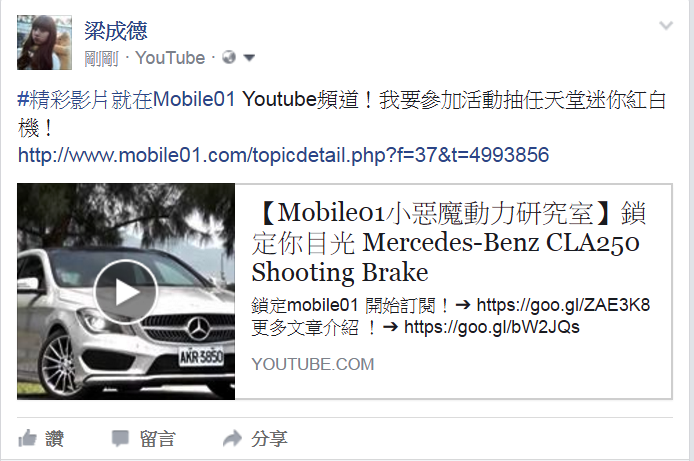Open the post options chevron menu
The image size is (694, 461).
point(666,25)
